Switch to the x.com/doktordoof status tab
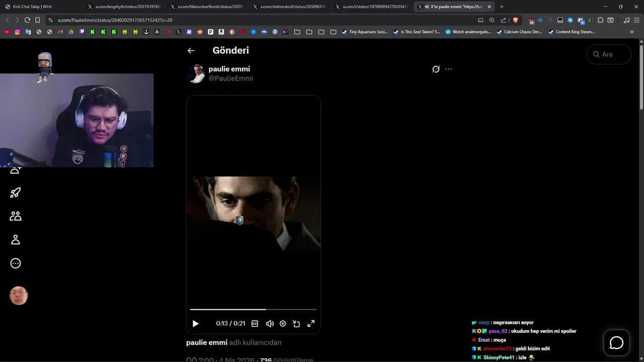The height and width of the screenshot is (362, 644). tap(289, 7)
